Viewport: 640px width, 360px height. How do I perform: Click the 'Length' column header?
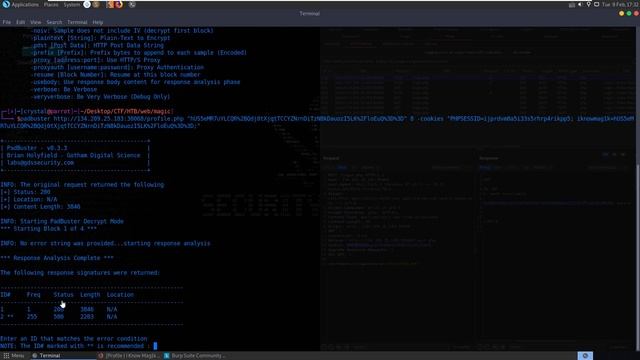pos(90,294)
